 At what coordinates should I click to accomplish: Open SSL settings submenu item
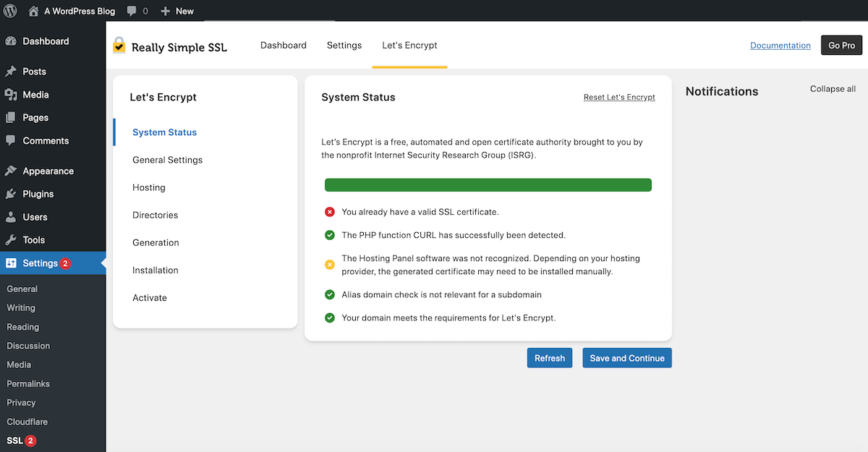14,440
